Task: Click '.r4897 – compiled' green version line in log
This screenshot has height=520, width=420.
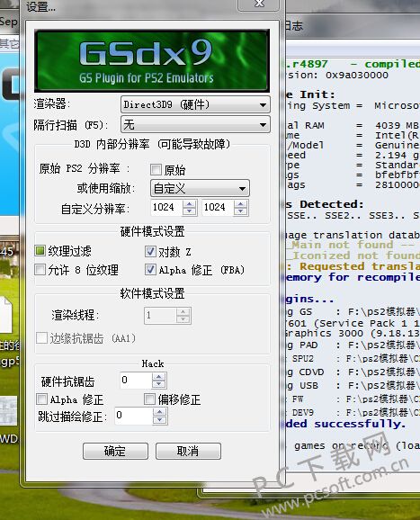Action: (353, 64)
